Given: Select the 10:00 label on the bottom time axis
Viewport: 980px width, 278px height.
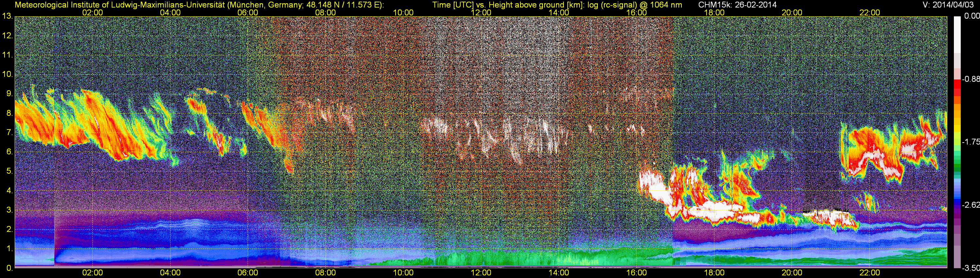Looking at the screenshot, I should click(x=403, y=273).
